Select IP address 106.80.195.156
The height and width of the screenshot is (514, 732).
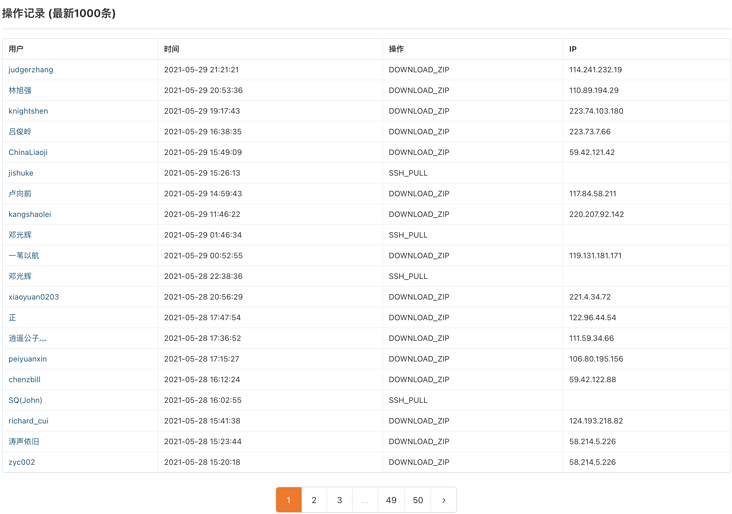[x=596, y=359]
